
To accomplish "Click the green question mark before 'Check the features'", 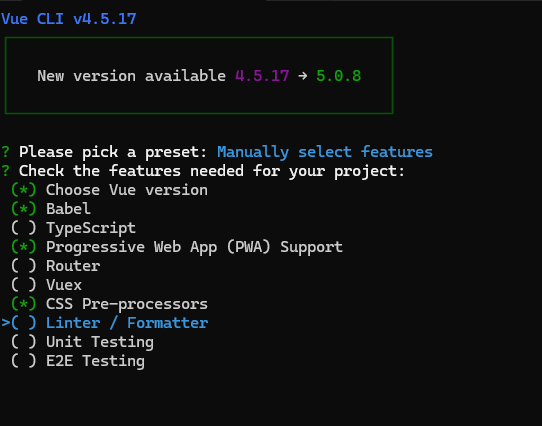I will (6, 171).
